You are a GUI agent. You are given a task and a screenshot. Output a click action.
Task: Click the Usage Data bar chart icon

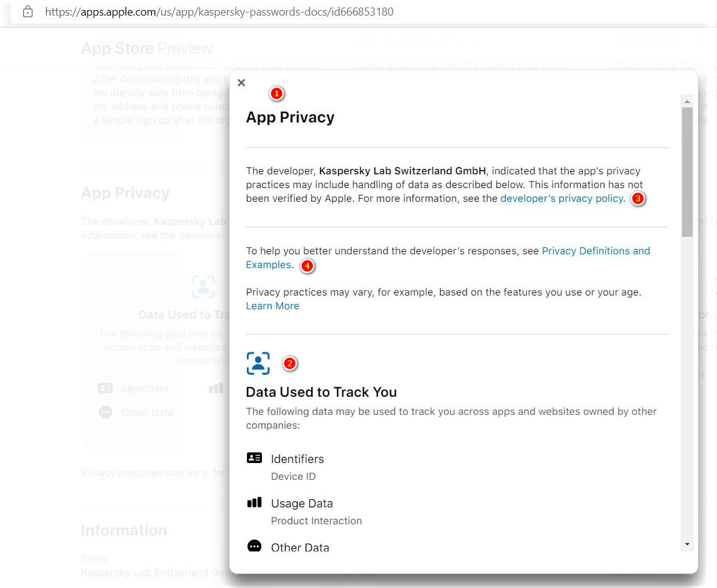pos(254,502)
